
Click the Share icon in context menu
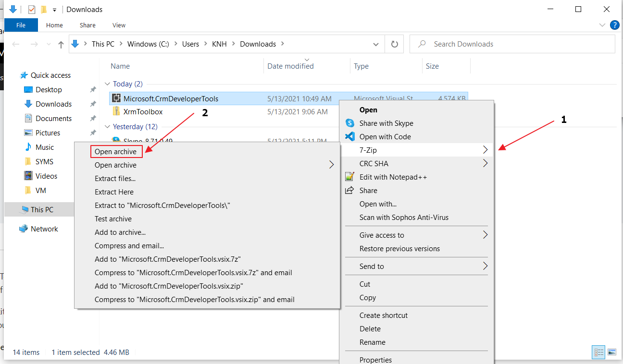coord(350,191)
